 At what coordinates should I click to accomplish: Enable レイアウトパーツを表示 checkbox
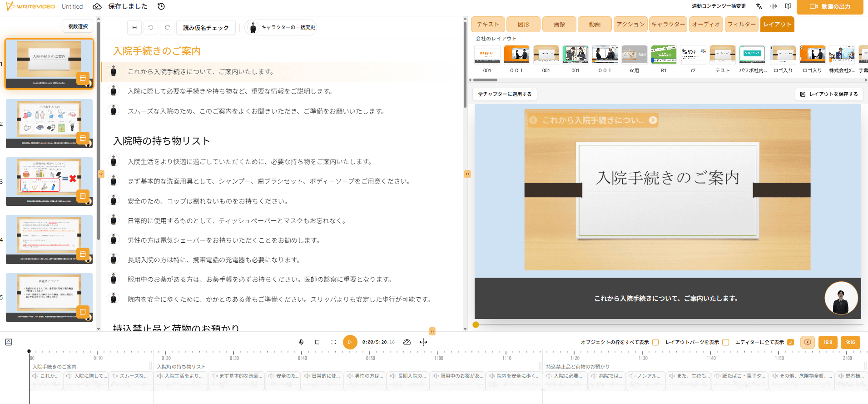pyautogui.click(x=725, y=342)
